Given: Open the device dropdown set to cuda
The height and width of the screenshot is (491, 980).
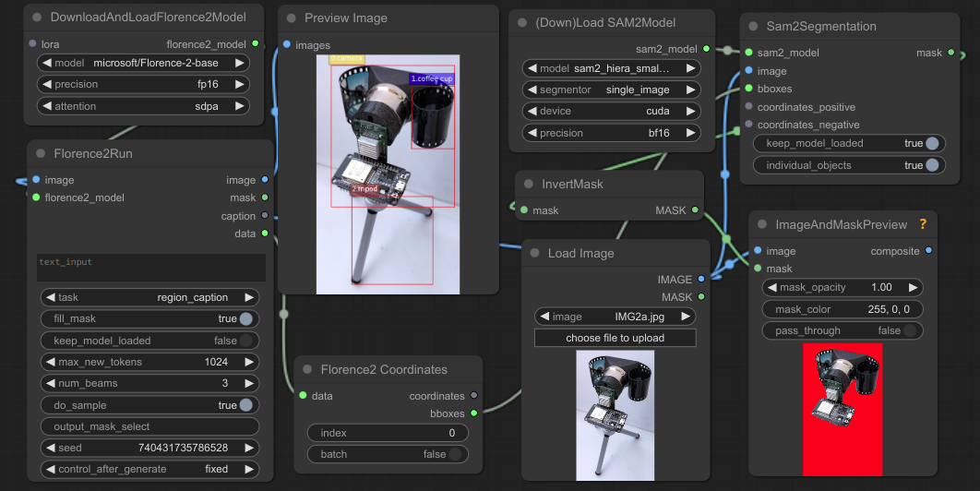Looking at the screenshot, I should (x=611, y=111).
